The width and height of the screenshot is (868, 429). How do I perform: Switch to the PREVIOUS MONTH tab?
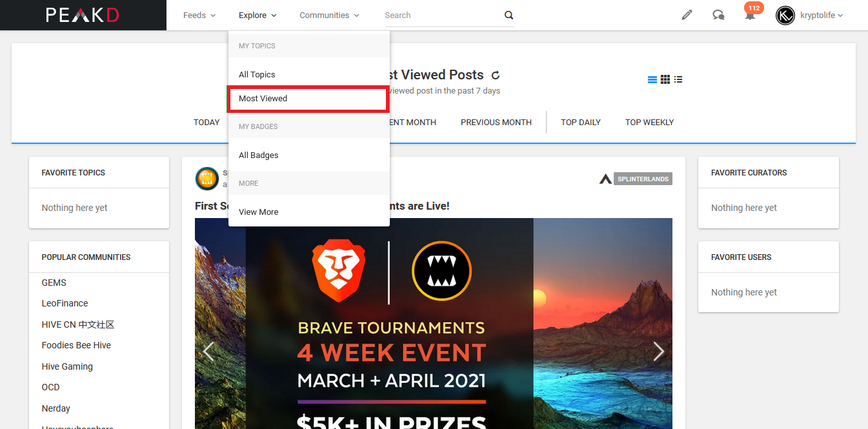[x=496, y=122]
